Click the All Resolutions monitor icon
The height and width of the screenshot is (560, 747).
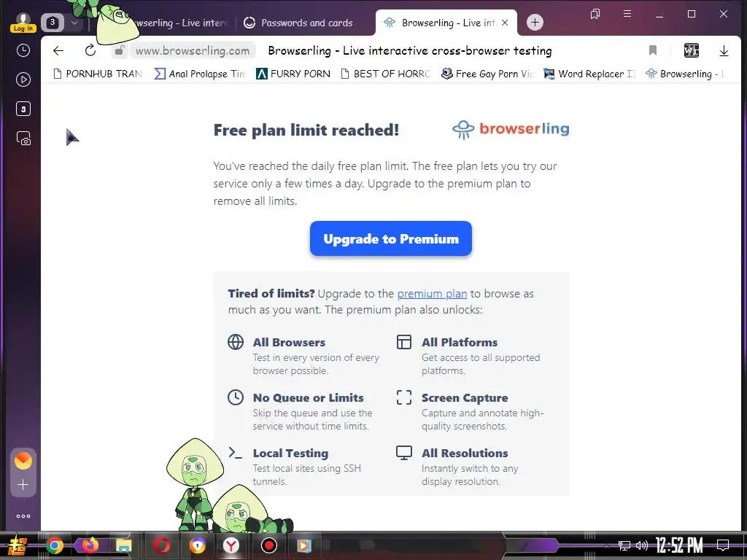click(404, 453)
